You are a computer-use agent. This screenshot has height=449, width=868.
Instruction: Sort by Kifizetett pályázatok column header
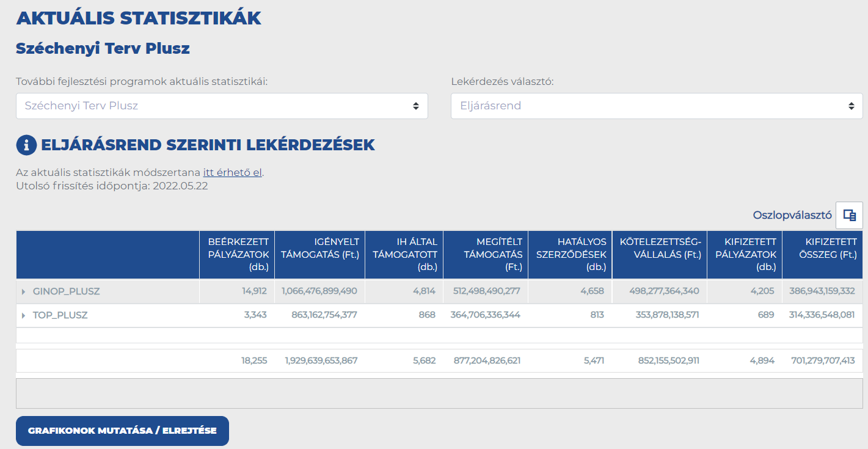coord(745,255)
